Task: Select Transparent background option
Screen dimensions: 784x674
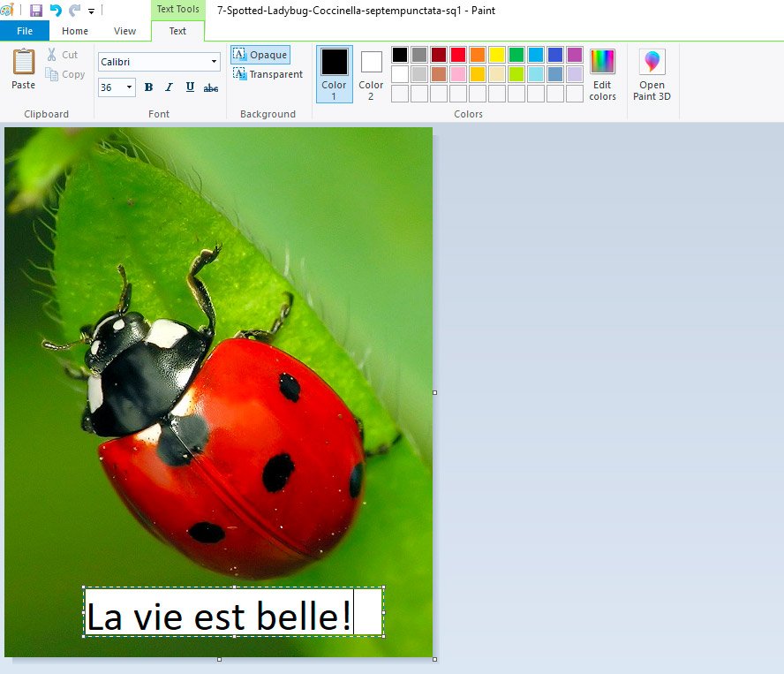Action: (x=268, y=74)
